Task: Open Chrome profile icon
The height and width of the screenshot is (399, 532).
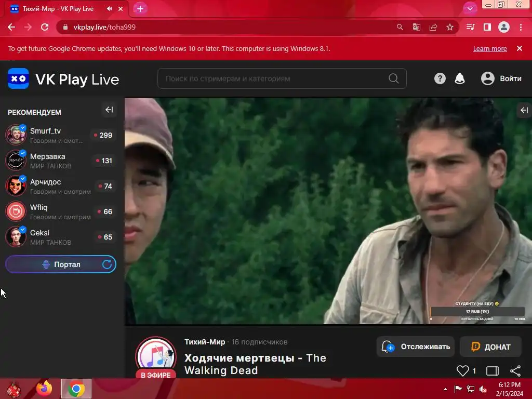Action: coord(504,27)
